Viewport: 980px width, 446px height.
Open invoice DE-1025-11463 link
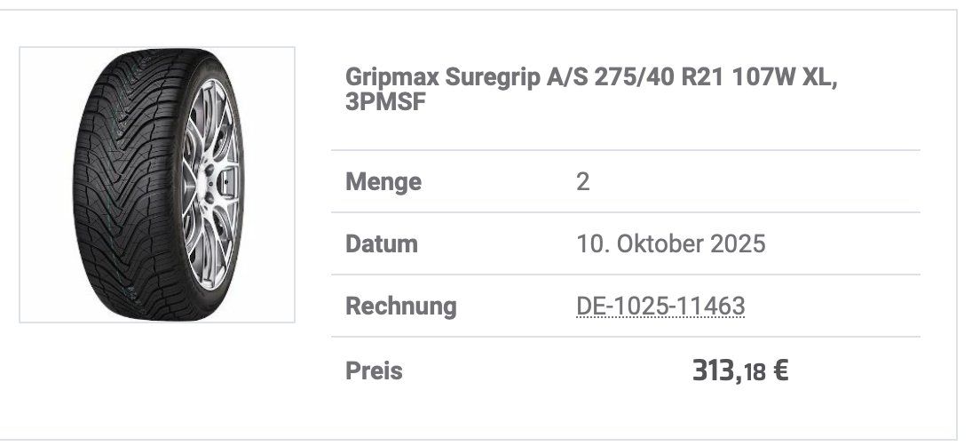pyautogui.click(x=660, y=307)
